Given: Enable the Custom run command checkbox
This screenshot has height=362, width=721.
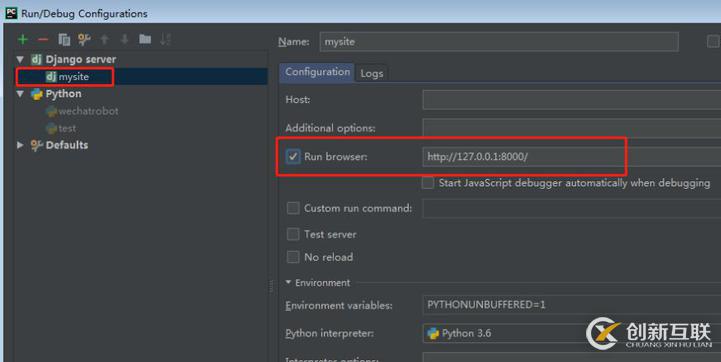Looking at the screenshot, I should (x=293, y=208).
